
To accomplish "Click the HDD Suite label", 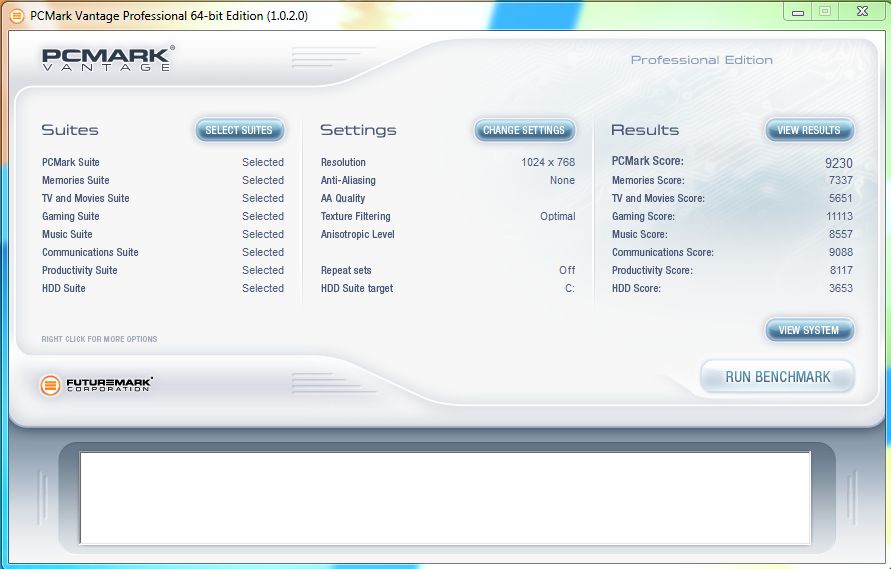I will click(64, 288).
